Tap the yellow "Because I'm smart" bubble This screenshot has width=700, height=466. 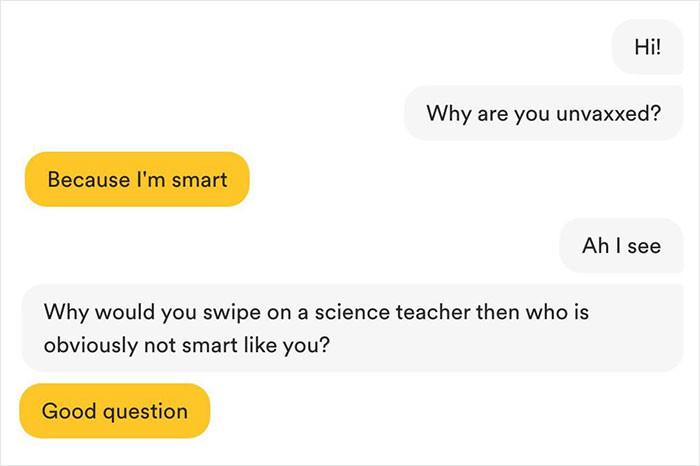tap(137, 180)
